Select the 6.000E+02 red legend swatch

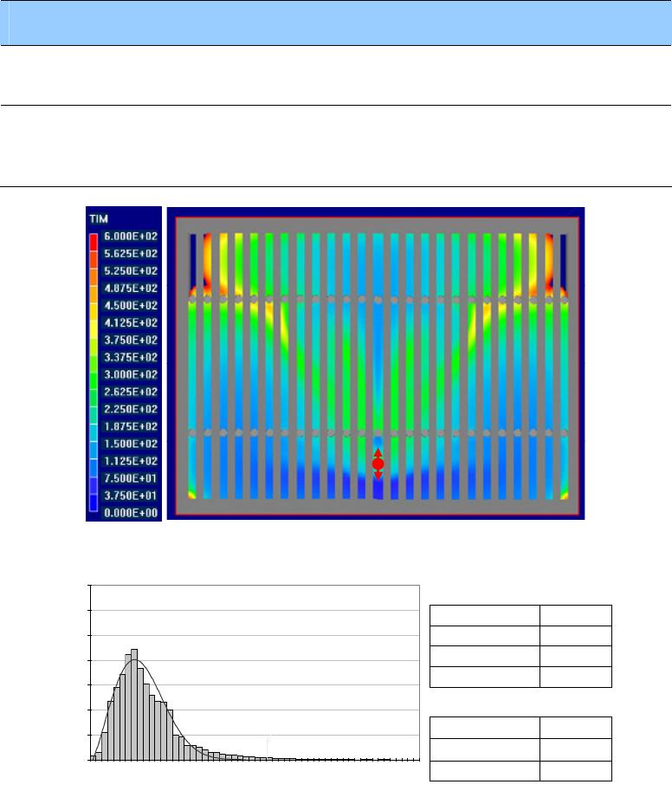95,237
